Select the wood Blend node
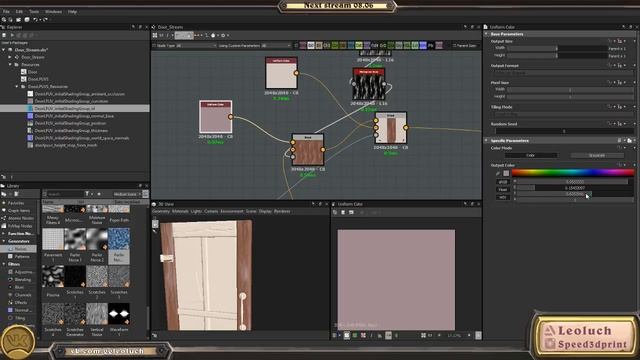640x360 pixels. coord(308,149)
